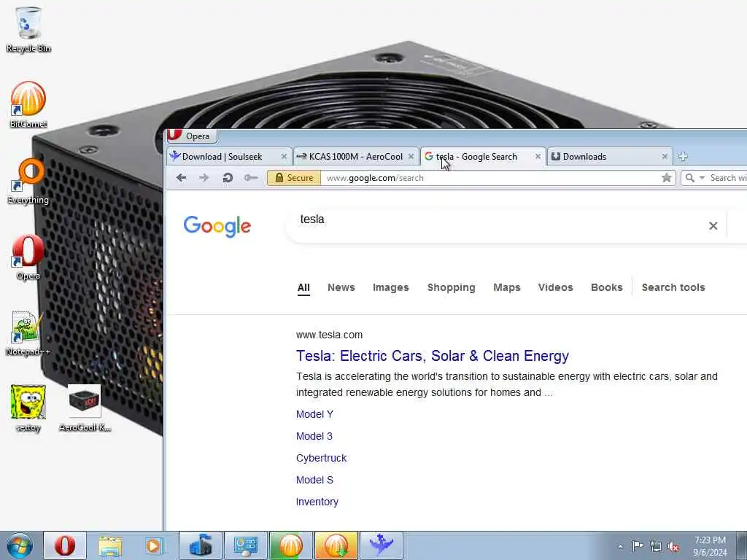Click the Opera taskbar button
The image size is (747, 560).
65,545
